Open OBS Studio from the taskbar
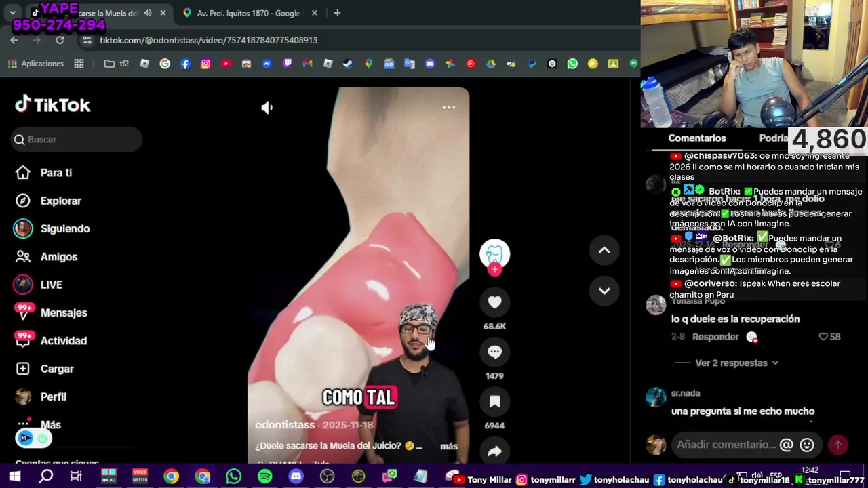The image size is (868, 488). (x=328, y=476)
